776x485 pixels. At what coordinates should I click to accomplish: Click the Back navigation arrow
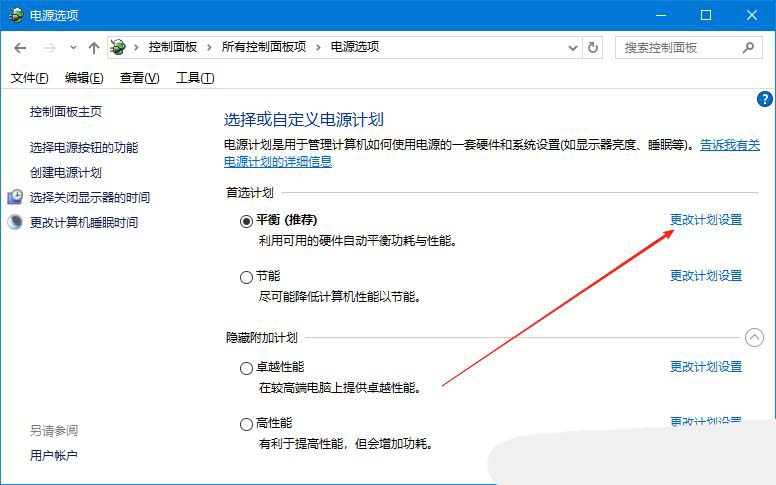tap(20, 48)
